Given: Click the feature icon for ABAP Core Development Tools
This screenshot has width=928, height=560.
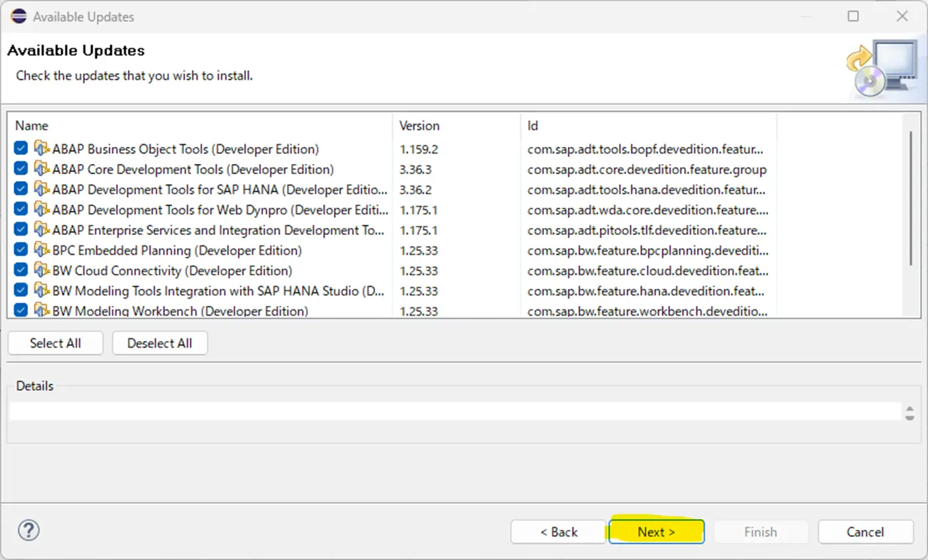Looking at the screenshot, I should (42, 169).
